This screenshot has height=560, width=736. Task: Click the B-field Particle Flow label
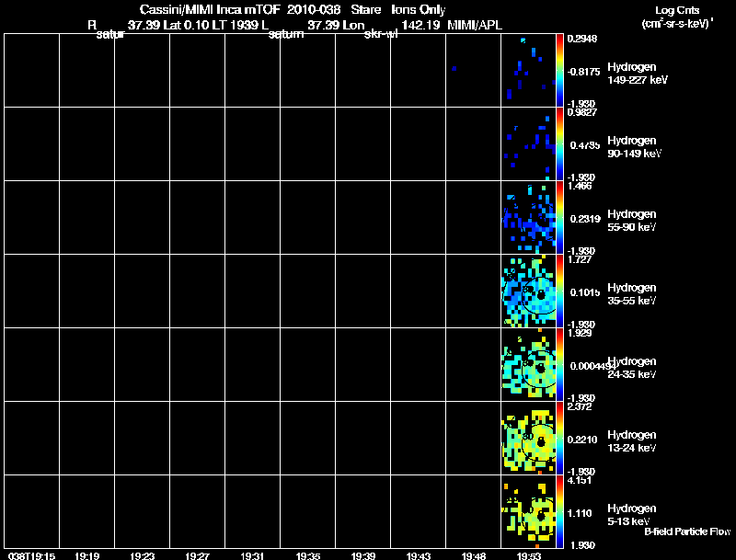click(687, 531)
